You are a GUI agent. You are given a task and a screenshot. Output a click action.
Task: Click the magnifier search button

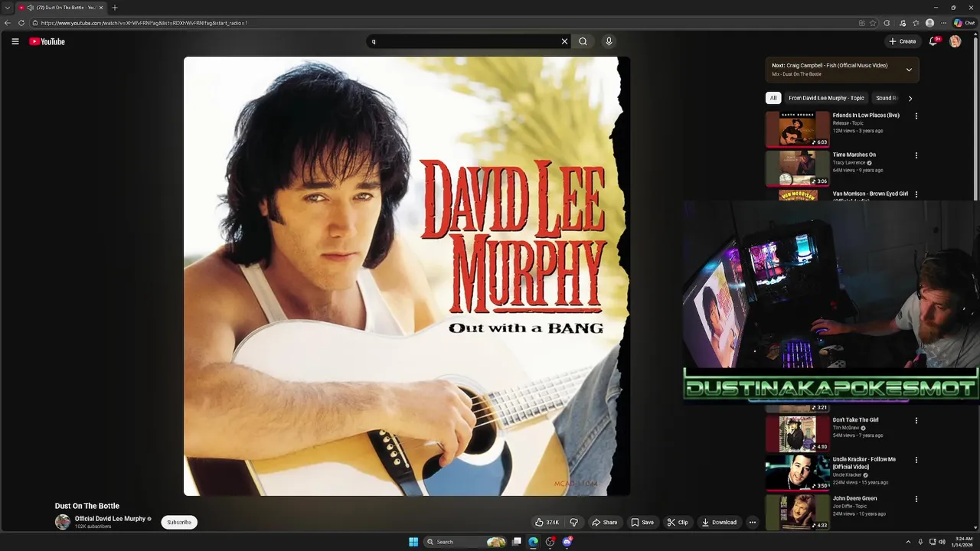pyautogui.click(x=583, y=41)
